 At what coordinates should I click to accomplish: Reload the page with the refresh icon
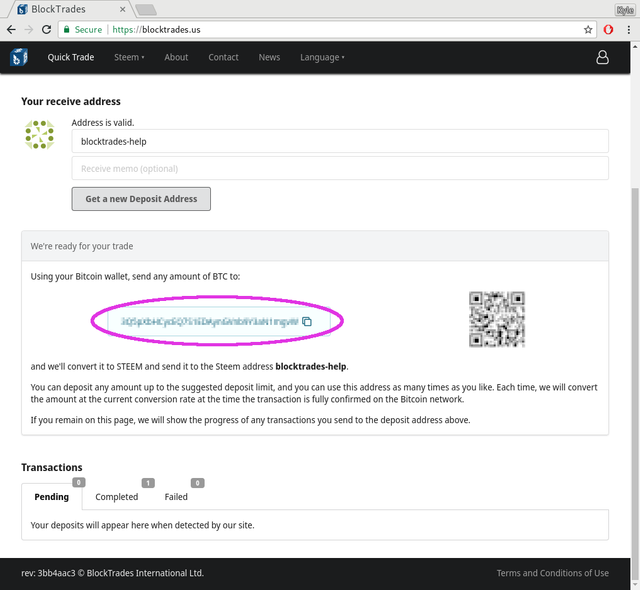point(47,29)
